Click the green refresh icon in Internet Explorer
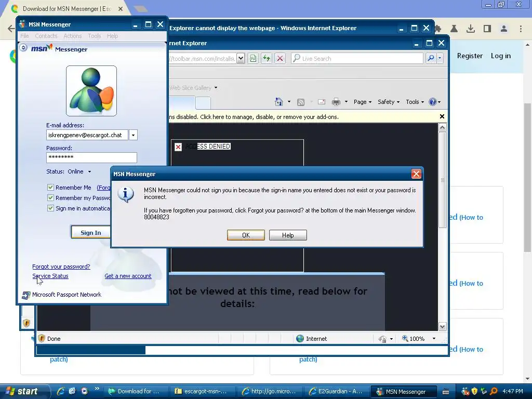 pos(267,58)
